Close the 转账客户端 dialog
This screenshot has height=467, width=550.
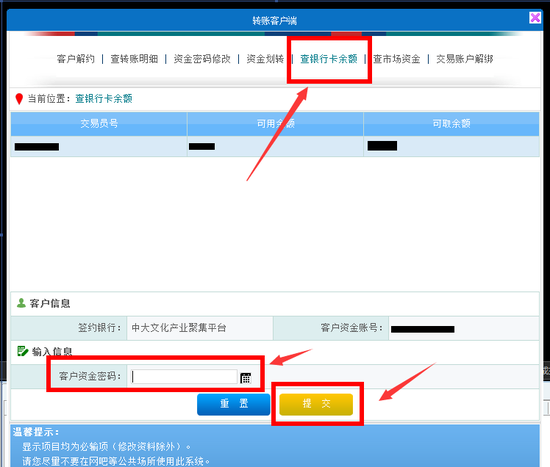pos(535,17)
